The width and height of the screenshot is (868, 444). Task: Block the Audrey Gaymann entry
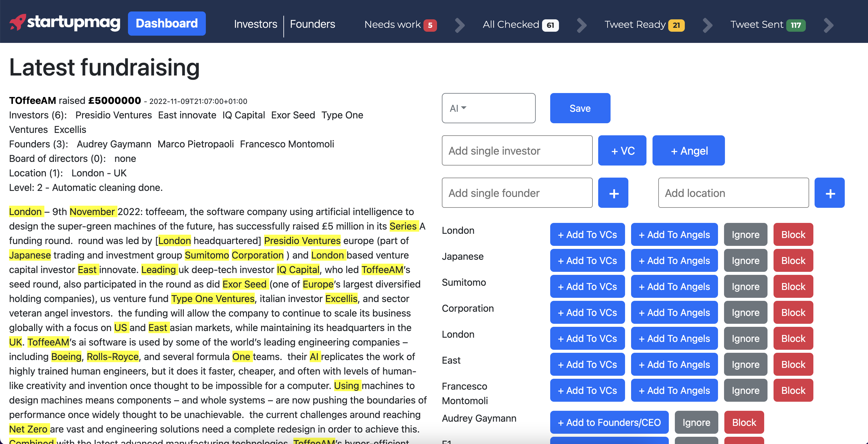(744, 423)
